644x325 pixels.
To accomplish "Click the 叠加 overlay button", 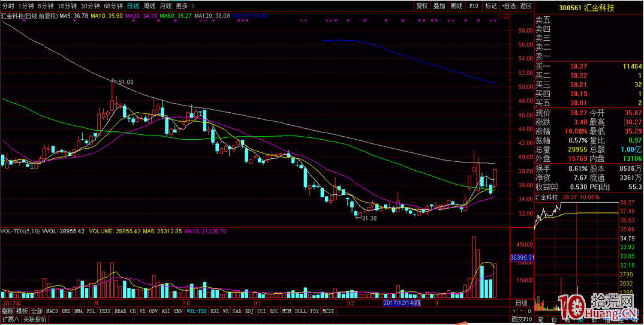I will tap(439, 6).
